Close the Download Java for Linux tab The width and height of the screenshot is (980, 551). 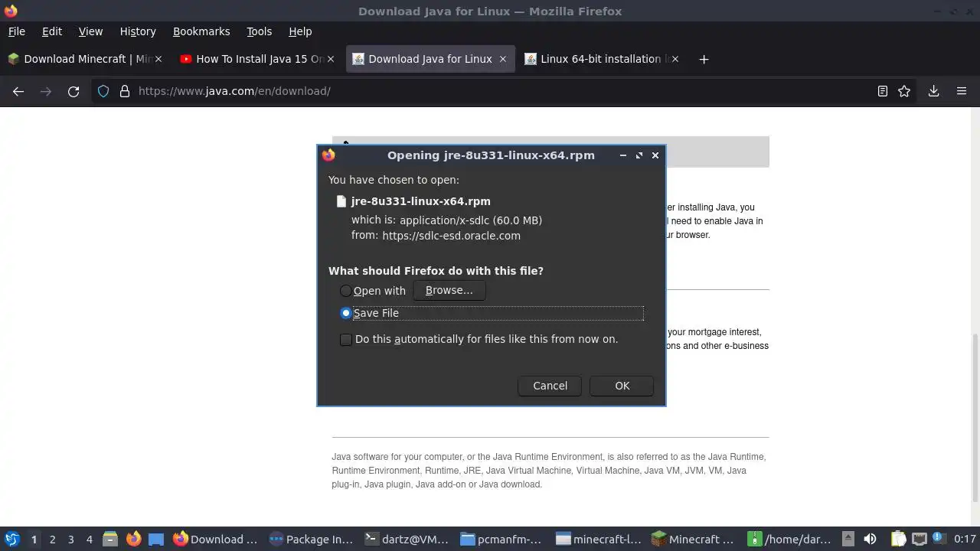[x=503, y=59]
